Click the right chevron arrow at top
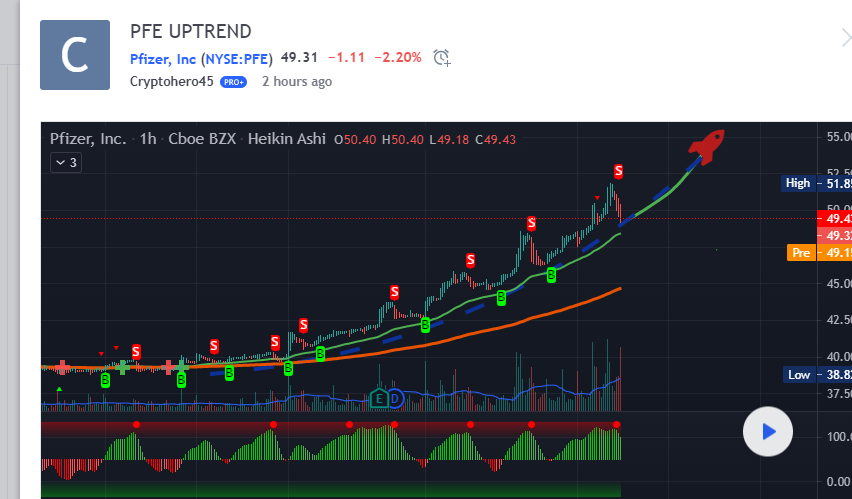Screen dimensions: 852x499 click(845, 38)
